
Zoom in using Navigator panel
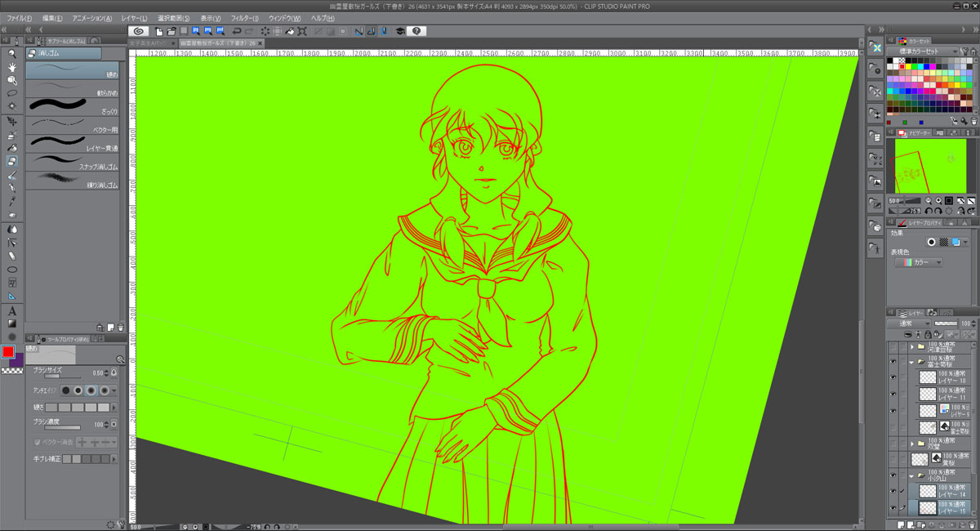click(x=939, y=200)
